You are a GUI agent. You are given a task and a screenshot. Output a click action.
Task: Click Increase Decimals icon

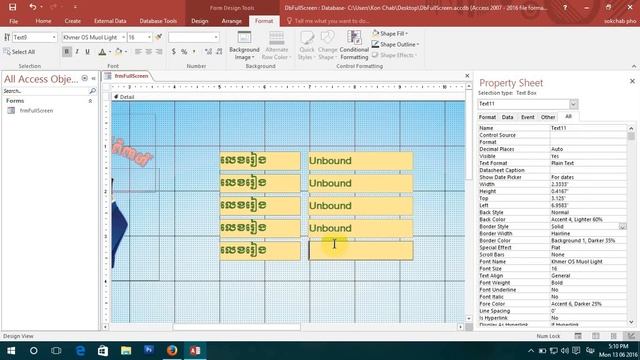pyautogui.click(x=208, y=52)
